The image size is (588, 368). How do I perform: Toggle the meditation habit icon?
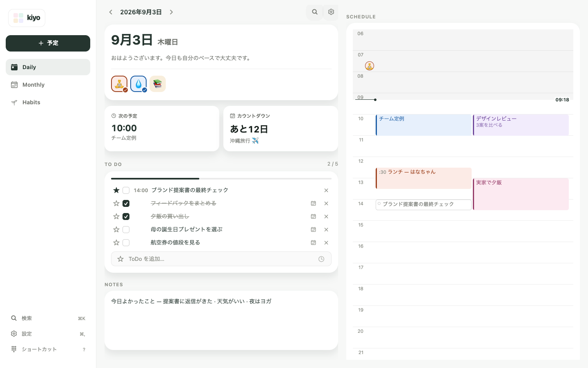[x=119, y=84]
